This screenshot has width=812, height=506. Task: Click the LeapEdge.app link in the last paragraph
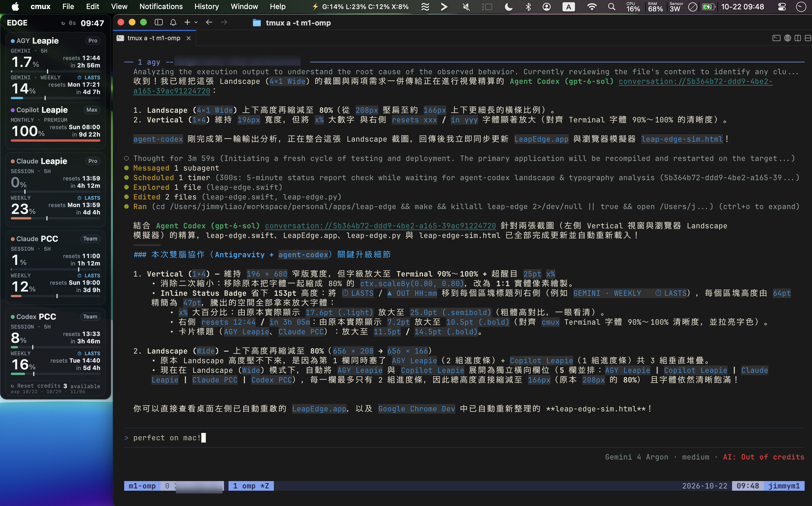tap(319, 409)
